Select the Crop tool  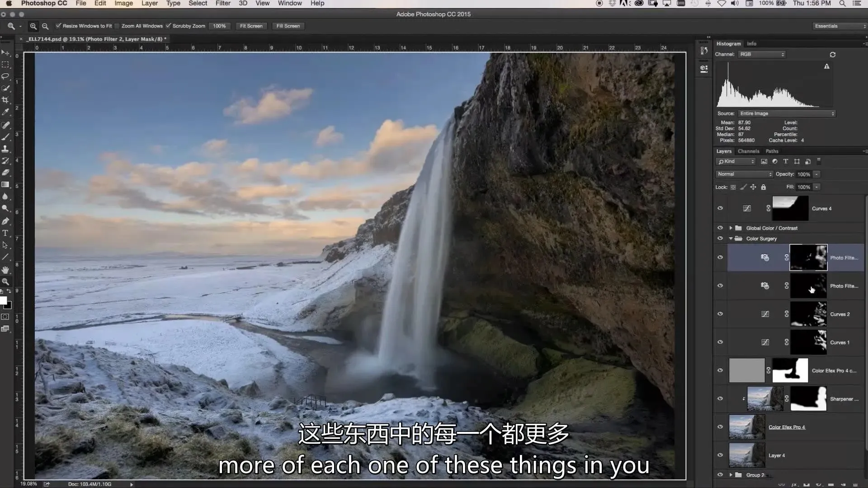pos(5,100)
